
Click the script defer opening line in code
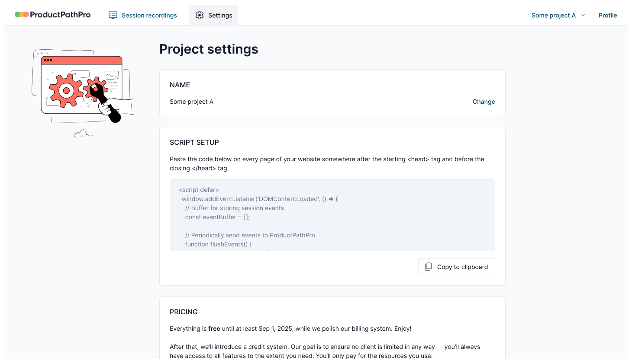199,190
